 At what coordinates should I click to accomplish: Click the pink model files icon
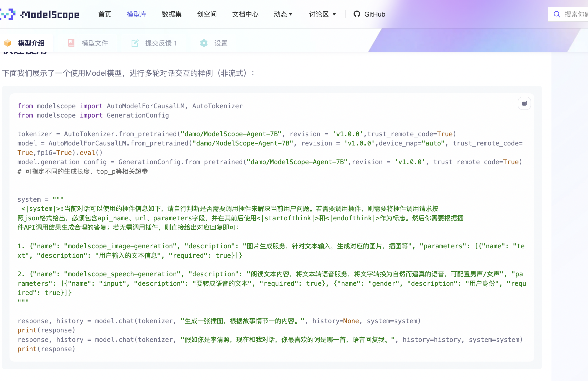pos(71,43)
